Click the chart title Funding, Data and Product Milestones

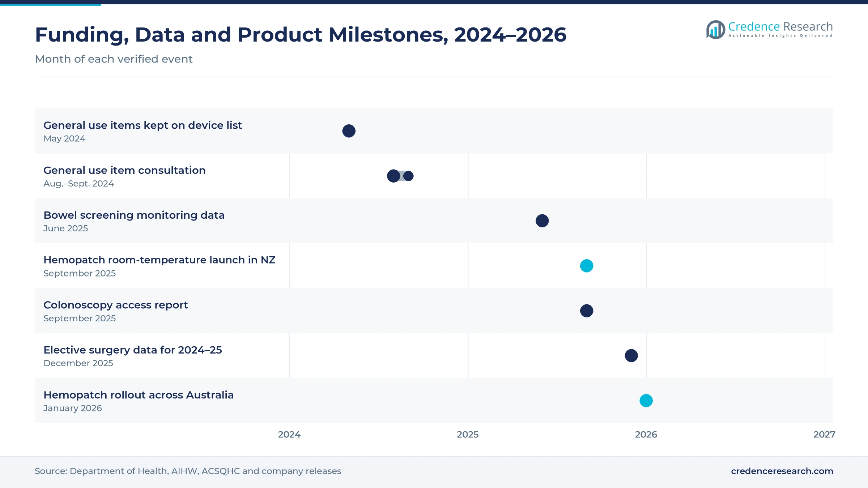(301, 35)
